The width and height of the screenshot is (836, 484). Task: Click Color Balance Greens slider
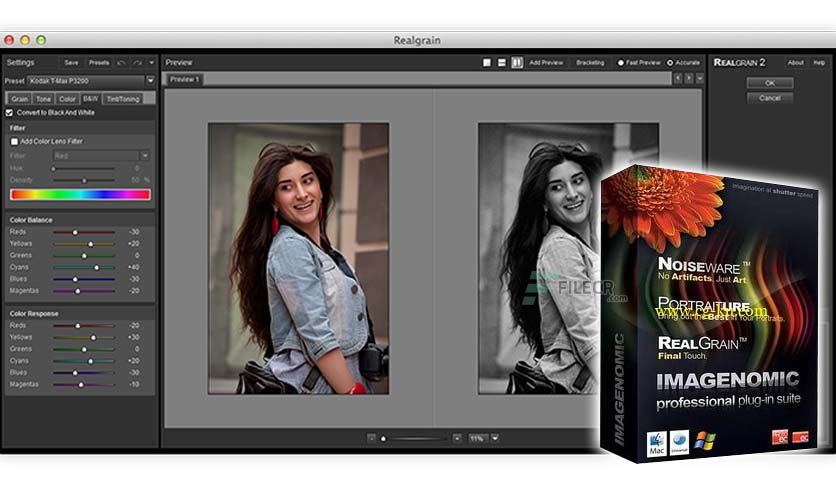84,256
